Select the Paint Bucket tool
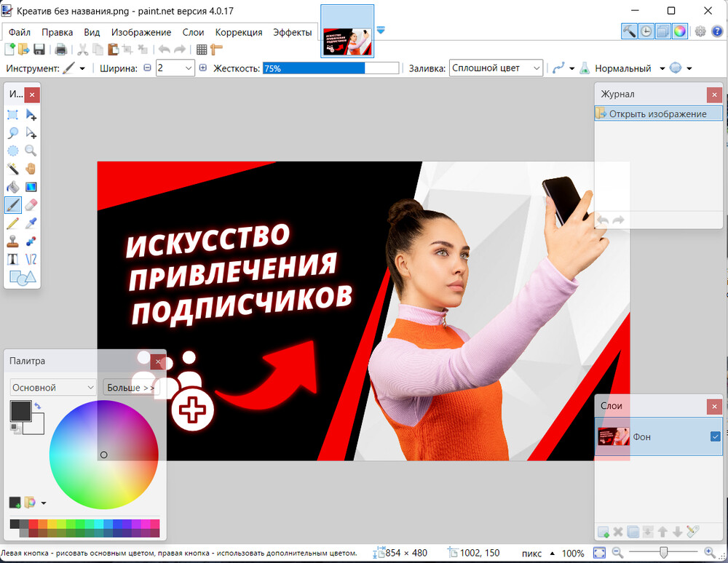The image size is (728, 563). 12,186
